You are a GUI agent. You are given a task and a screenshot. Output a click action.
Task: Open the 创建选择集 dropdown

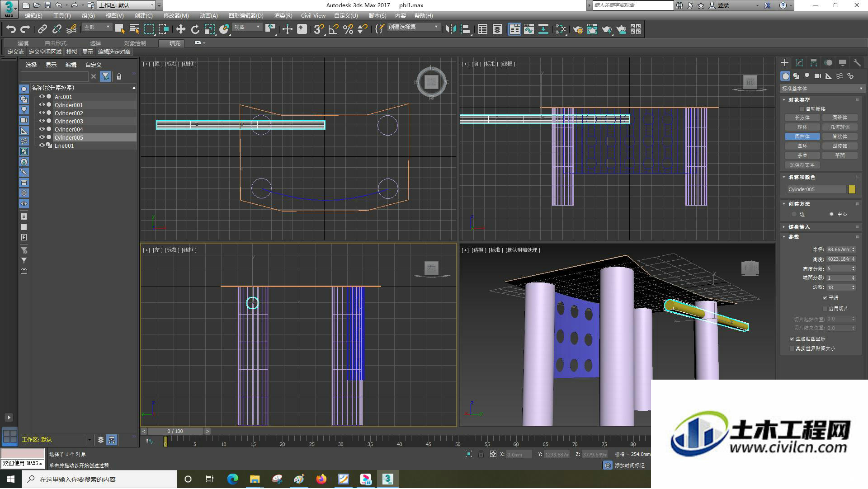[x=414, y=27]
